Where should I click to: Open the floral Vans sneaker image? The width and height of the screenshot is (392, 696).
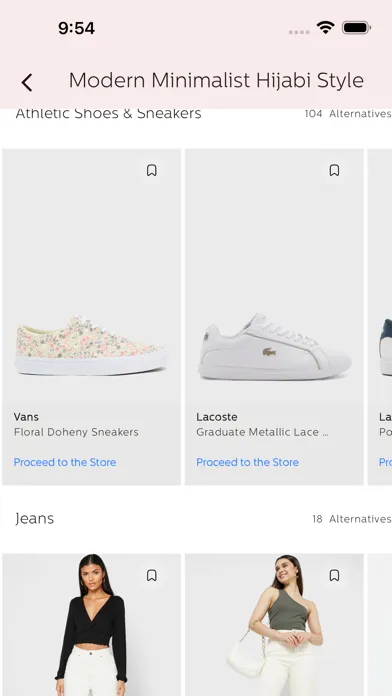pyautogui.click(x=91, y=346)
